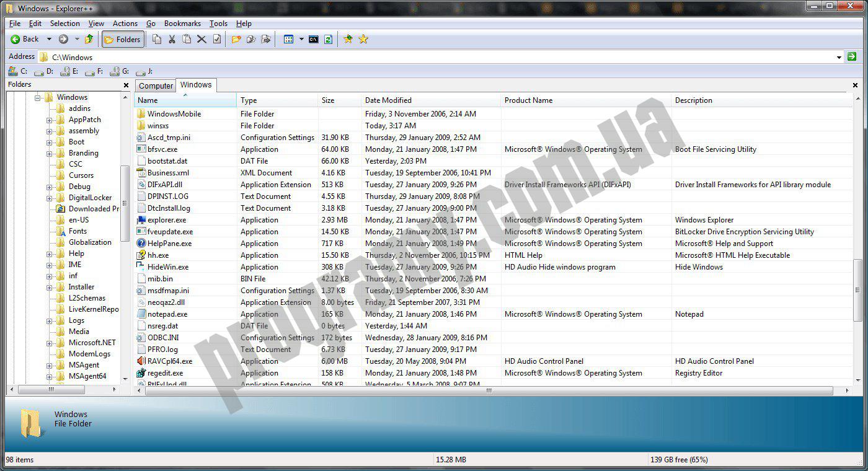Open Organize Bookmarks star icon
The image size is (868, 471).
coord(363,39)
